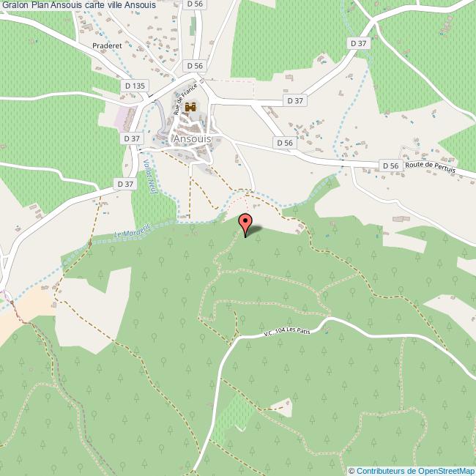Click the Plan Ansouis carte ville title text
476x476 pixels.
click(x=79, y=5)
